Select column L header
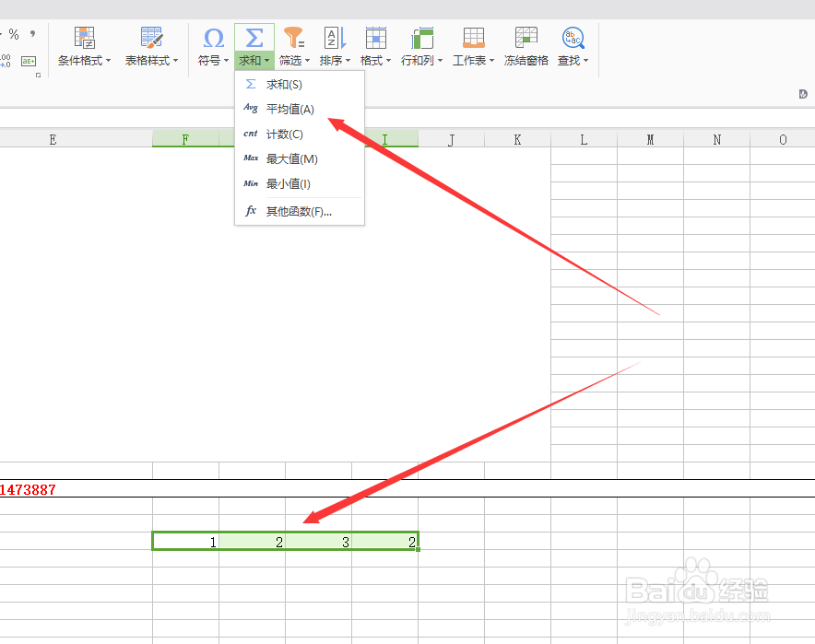This screenshot has width=815, height=644. [584, 139]
